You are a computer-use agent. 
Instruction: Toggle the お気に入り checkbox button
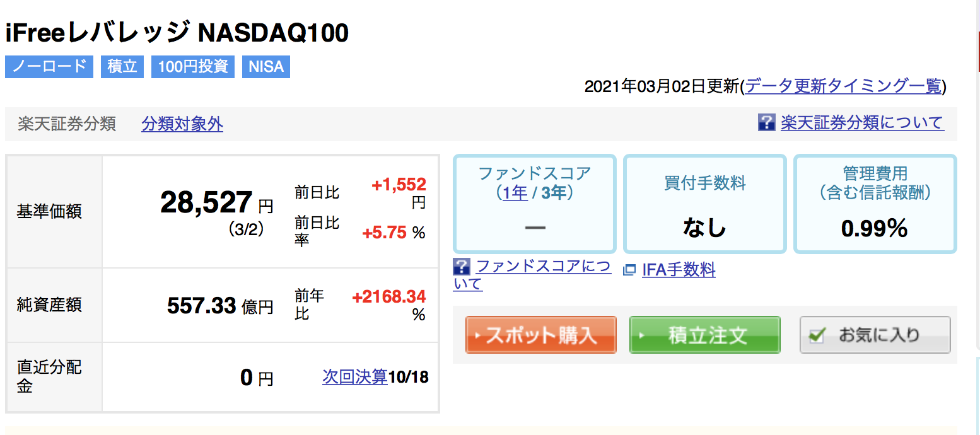coord(875,335)
